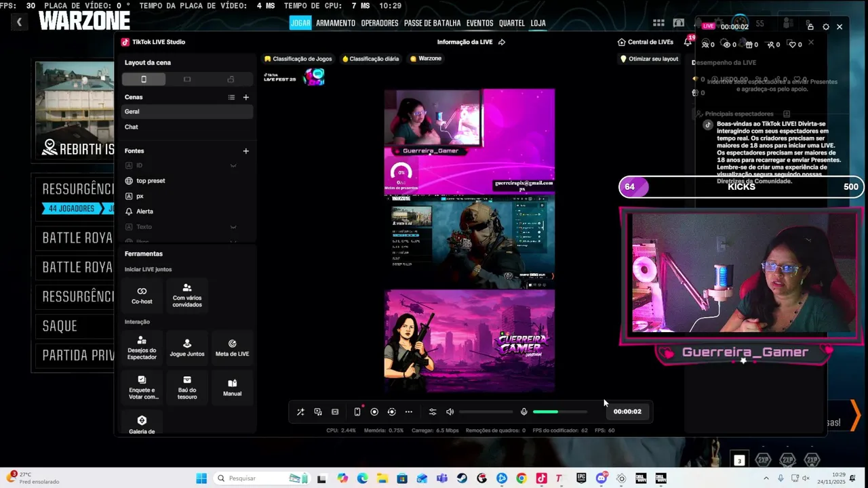Open the Classificação de Jogos tab
Image resolution: width=868 pixels, height=488 pixels.
coord(298,59)
